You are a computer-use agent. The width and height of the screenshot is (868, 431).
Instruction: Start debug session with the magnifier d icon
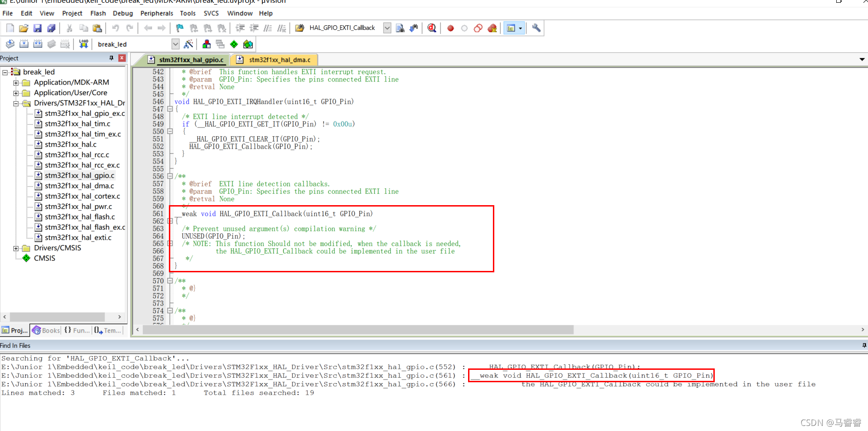(432, 28)
